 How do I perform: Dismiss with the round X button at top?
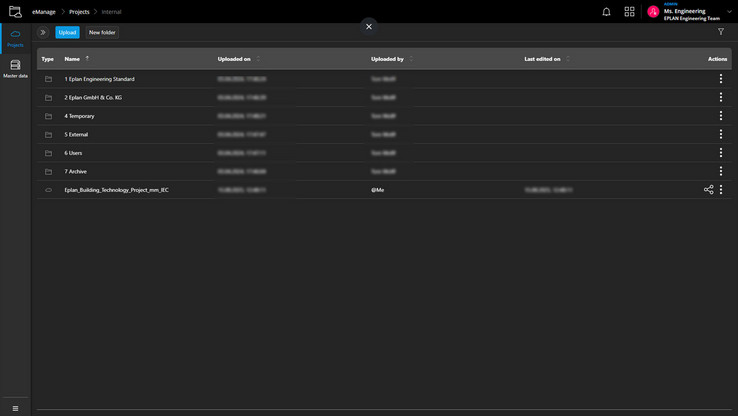pos(369,26)
